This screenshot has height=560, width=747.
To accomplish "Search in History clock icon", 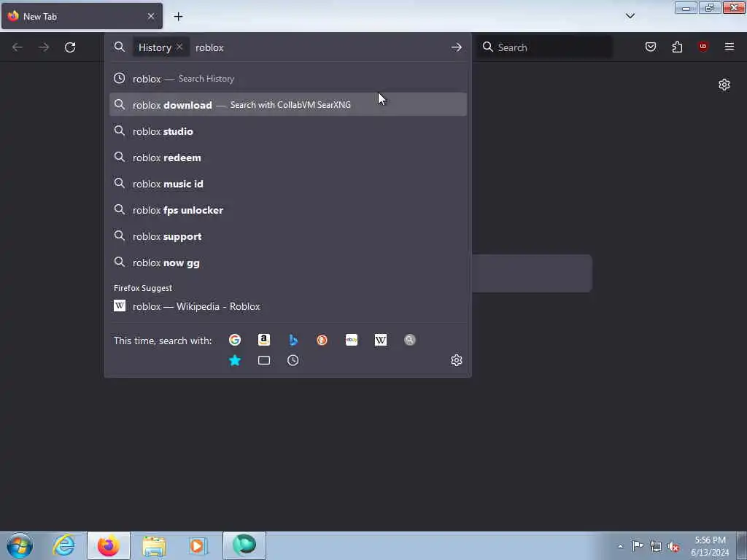I will [x=293, y=360].
